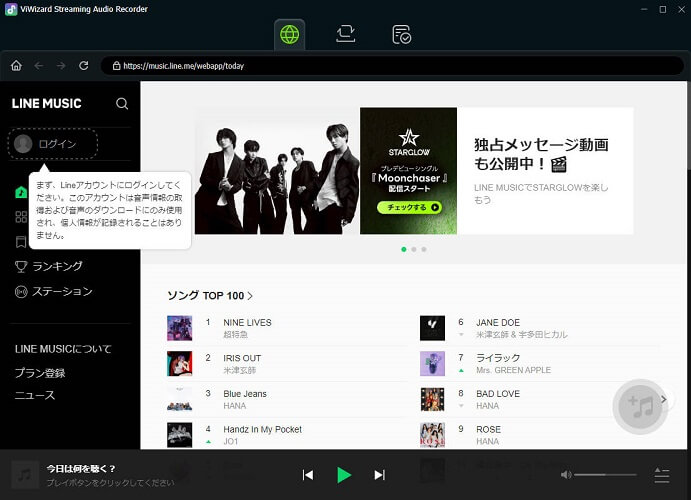Click the home icon in address bar
Viewport: 691px width, 500px height.
[x=16, y=66]
